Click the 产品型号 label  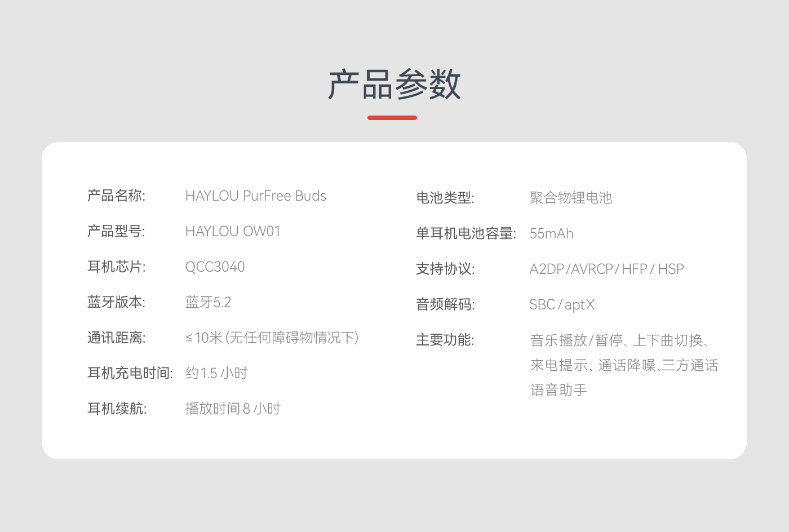click(x=116, y=231)
